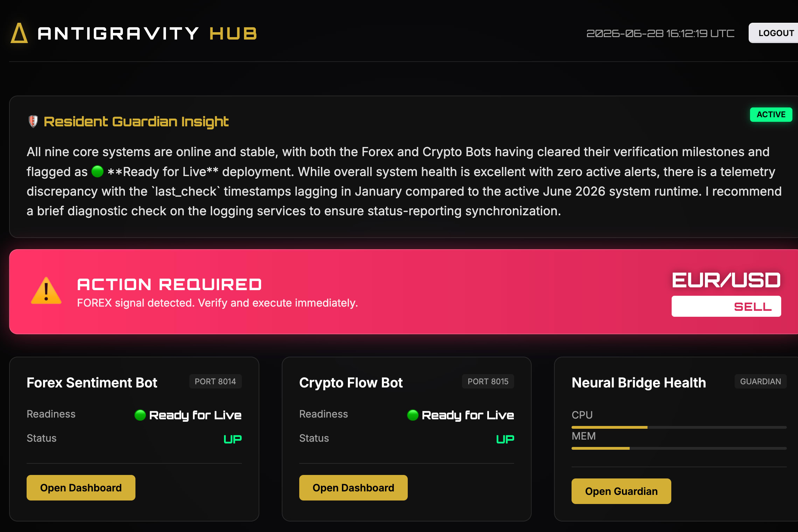This screenshot has height=532, width=798.
Task: Click the GUARDIAN badge
Action: tap(761, 381)
